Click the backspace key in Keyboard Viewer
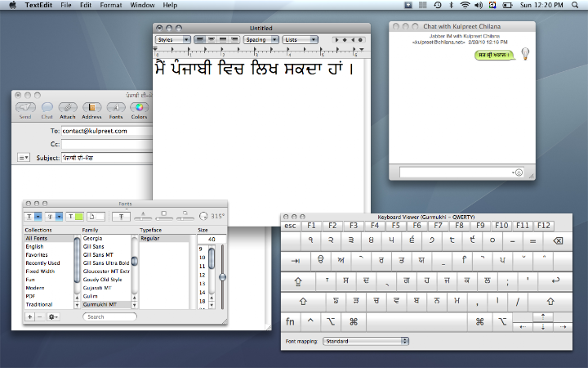The width and height of the screenshot is (588, 368). click(x=558, y=240)
